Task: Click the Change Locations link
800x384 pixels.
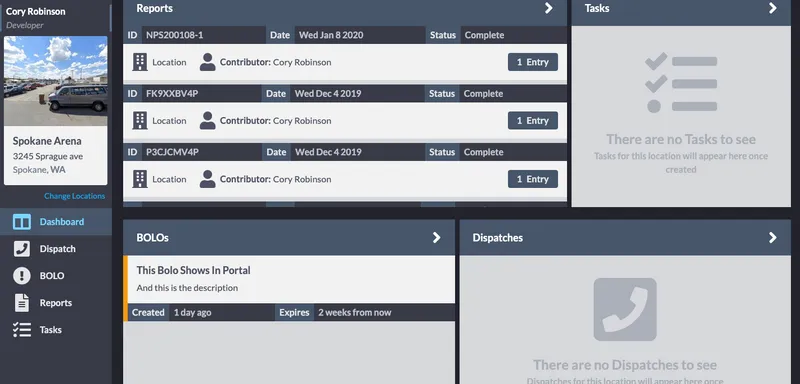Action: pos(74,196)
